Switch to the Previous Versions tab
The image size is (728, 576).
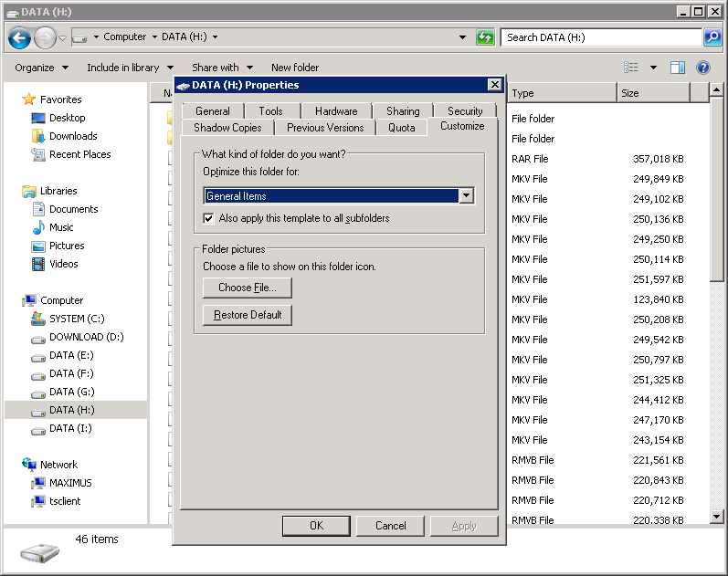click(325, 128)
